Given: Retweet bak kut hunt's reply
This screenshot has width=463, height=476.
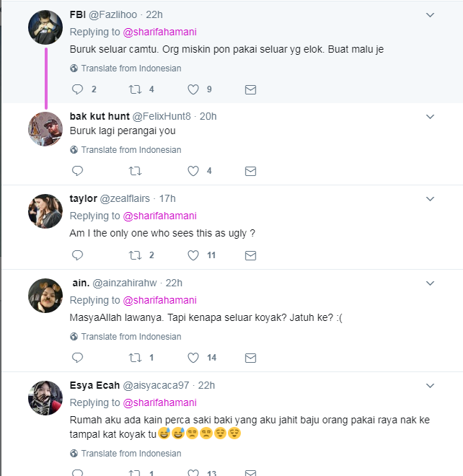Looking at the screenshot, I should [135, 171].
